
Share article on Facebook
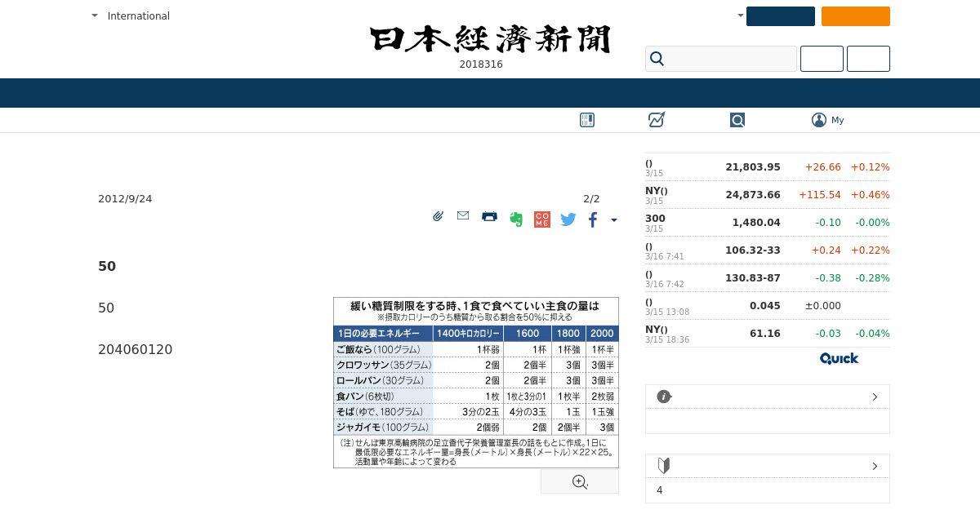[593, 219]
